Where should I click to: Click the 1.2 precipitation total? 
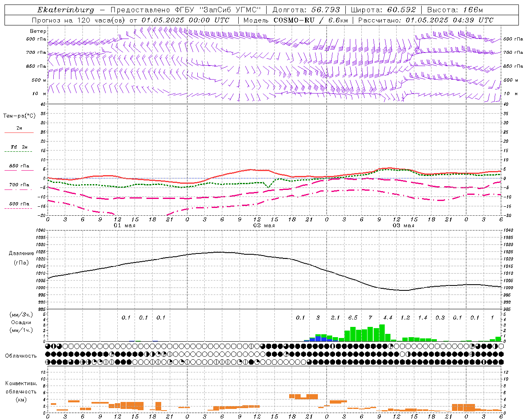point(405,317)
